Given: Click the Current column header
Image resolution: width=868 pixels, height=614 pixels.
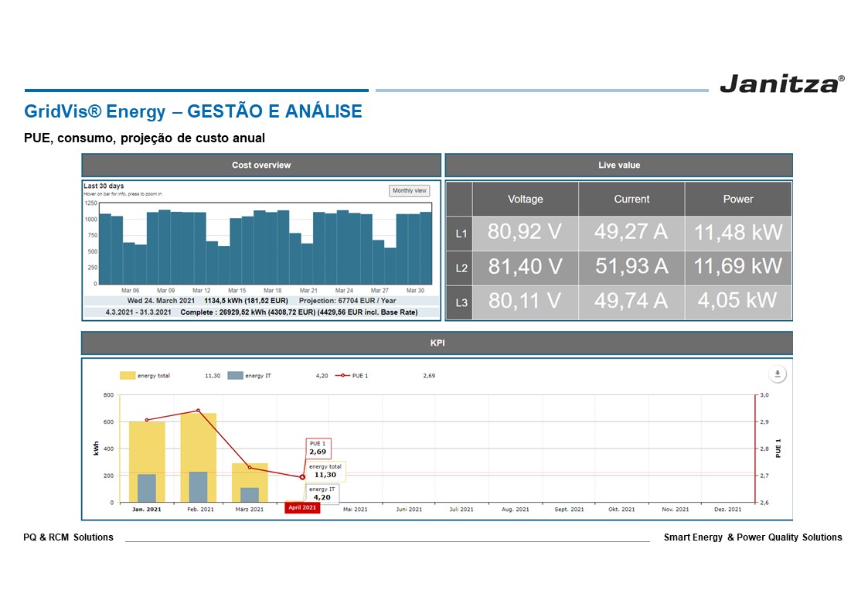Looking at the screenshot, I should point(631,200).
